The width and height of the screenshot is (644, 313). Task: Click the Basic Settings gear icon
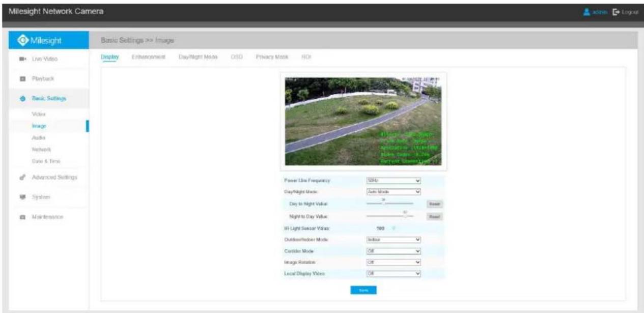point(22,99)
